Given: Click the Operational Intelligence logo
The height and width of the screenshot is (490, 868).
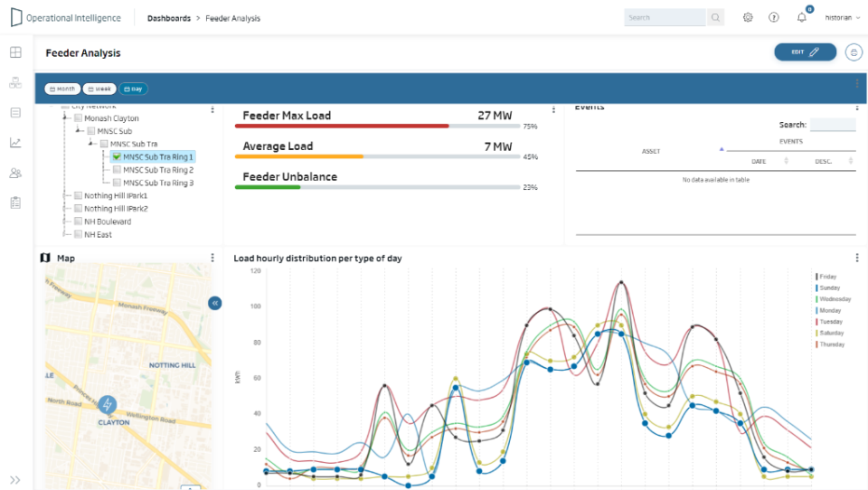Looking at the screenshot, I should pos(65,18).
